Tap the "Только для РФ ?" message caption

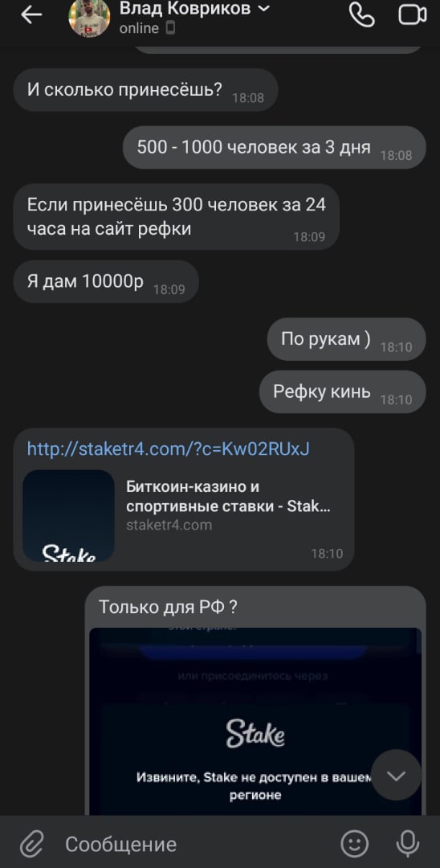(x=168, y=608)
